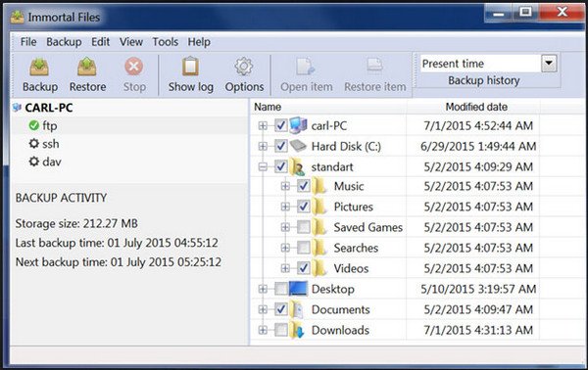The image size is (588, 370).
Task: Click the Saved Games folder icon
Action: click(x=319, y=227)
